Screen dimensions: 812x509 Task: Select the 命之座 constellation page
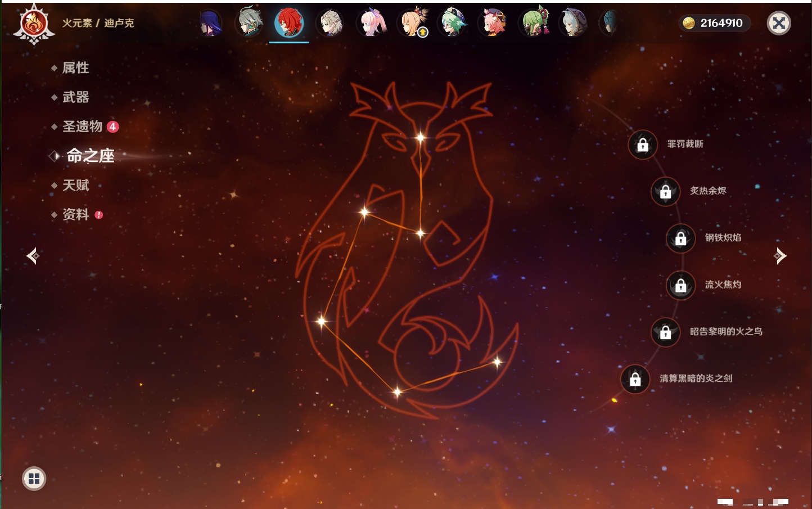[90, 156]
